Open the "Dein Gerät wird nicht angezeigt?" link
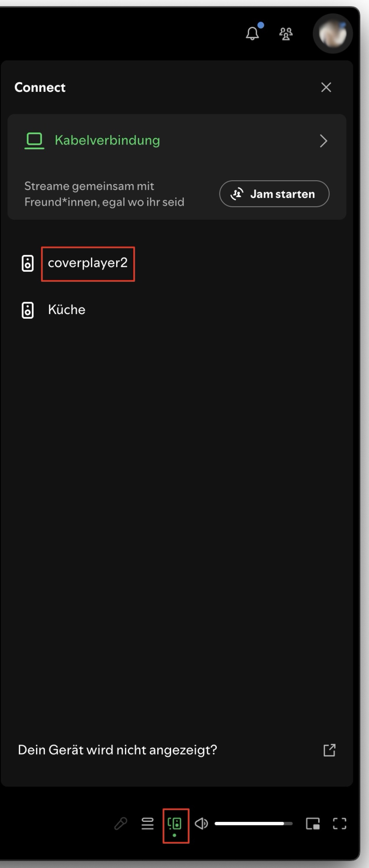 point(118,750)
